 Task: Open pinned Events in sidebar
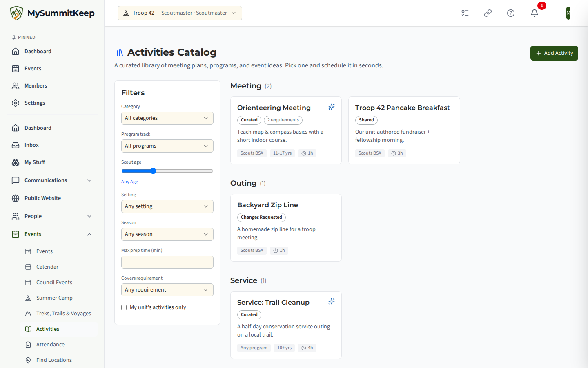coord(52,69)
